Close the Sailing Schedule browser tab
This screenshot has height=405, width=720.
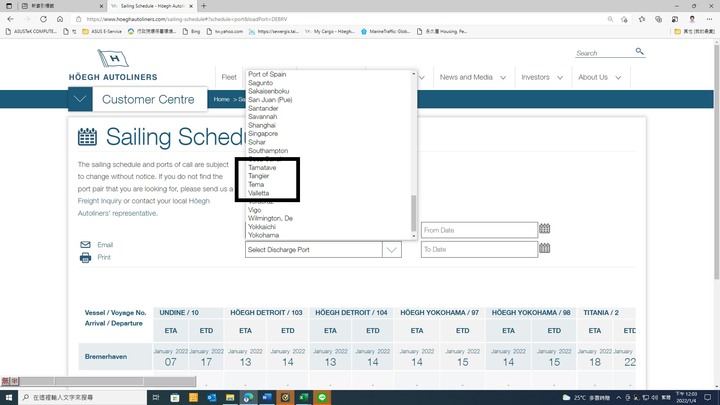191,6
